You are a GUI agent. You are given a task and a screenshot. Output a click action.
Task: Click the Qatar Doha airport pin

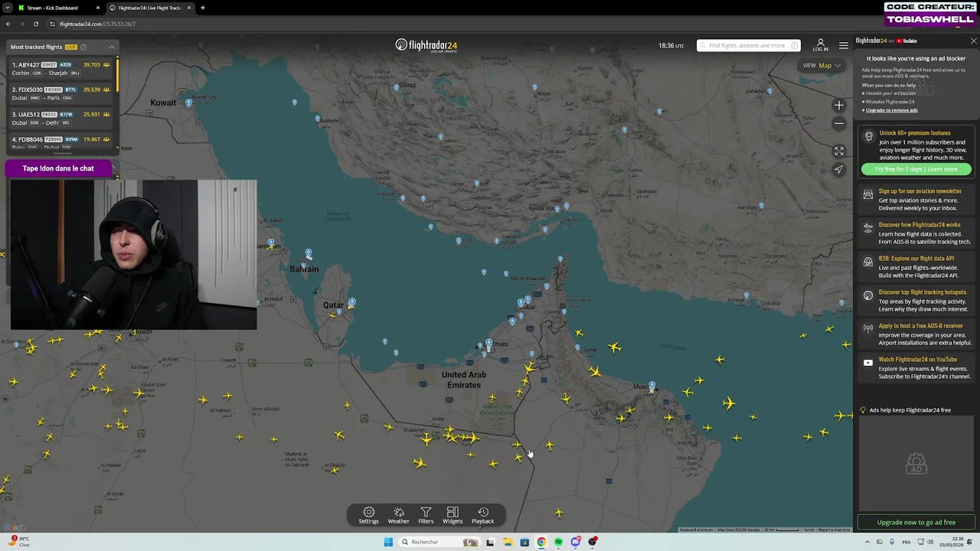tap(352, 302)
